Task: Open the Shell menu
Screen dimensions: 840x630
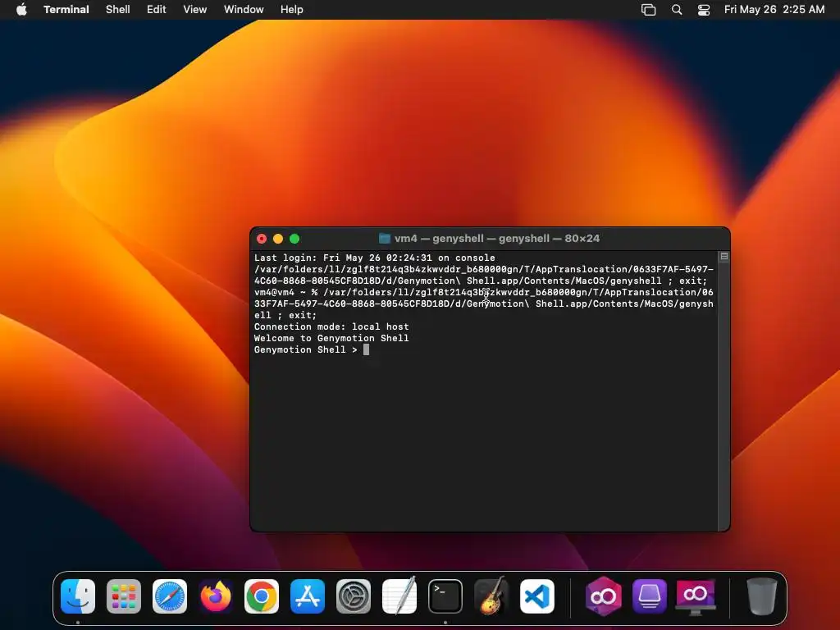Action: click(118, 10)
